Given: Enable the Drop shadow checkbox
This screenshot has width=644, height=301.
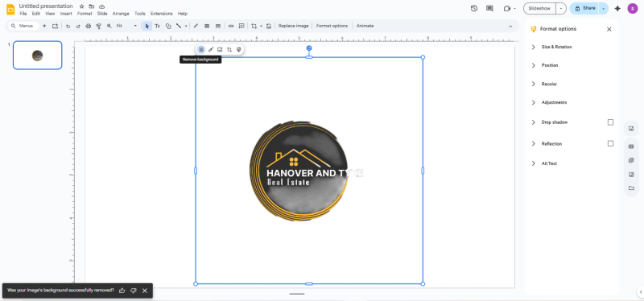Looking at the screenshot, I should [610, 122].
